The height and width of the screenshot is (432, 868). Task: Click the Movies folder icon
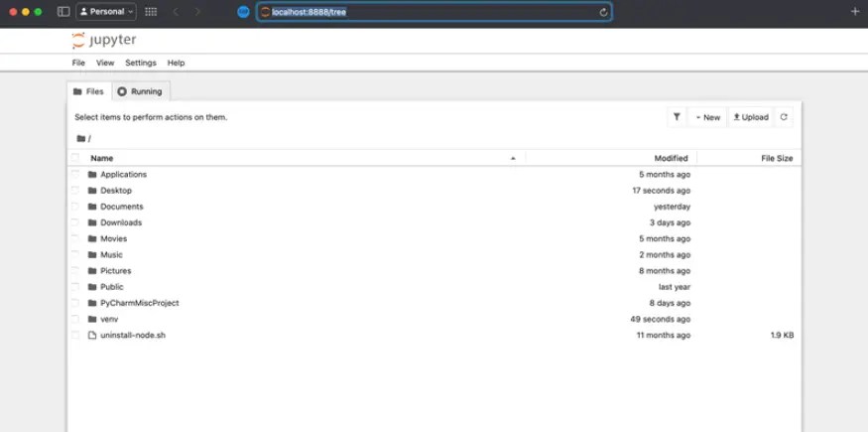(92, 238)
